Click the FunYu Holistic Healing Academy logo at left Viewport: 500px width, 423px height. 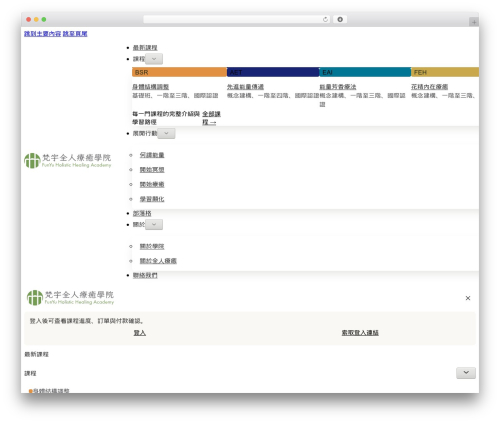pyautogui.click(x=68, y=161)
